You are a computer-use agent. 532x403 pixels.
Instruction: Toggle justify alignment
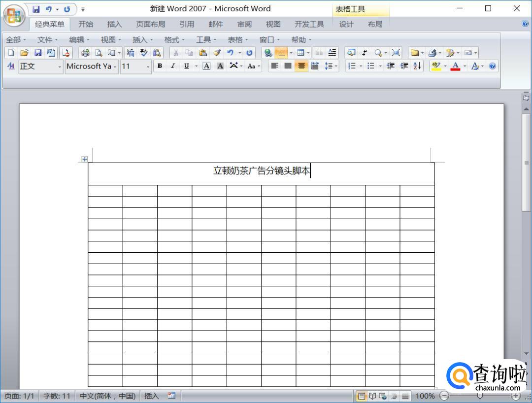pos(288,66)
